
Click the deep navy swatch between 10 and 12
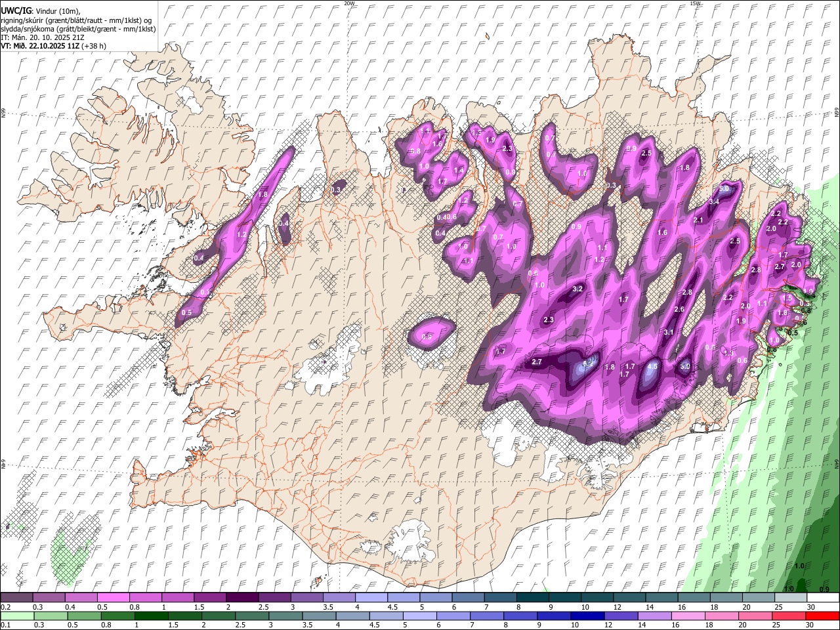coord(588,616)
